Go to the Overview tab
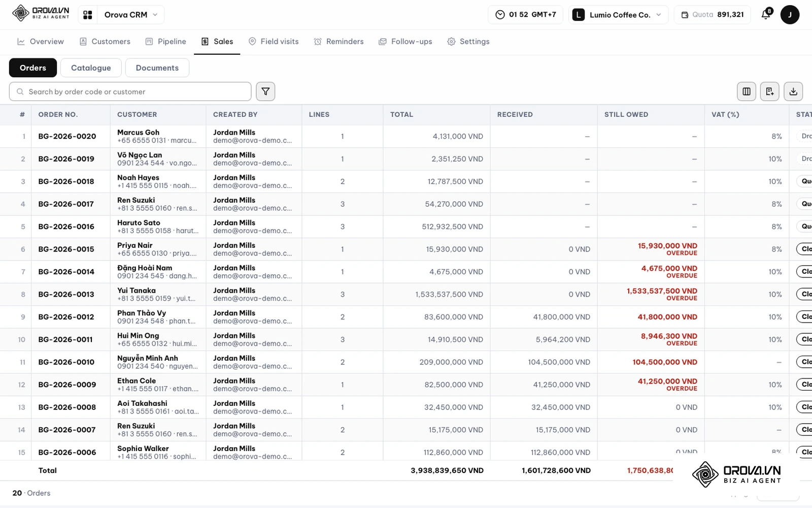The width and height of the screenshot is (812, 508). 41,42
